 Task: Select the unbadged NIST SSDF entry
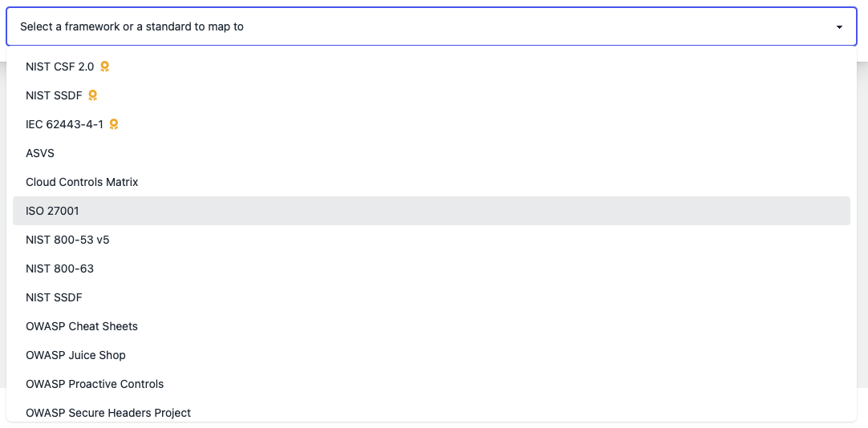tap(54, 297)
